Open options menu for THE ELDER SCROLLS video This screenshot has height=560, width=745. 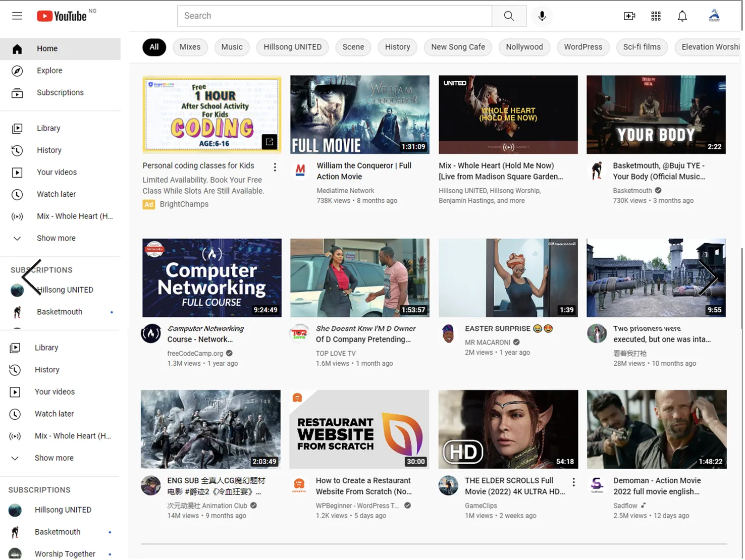click(x=574, y=483)
